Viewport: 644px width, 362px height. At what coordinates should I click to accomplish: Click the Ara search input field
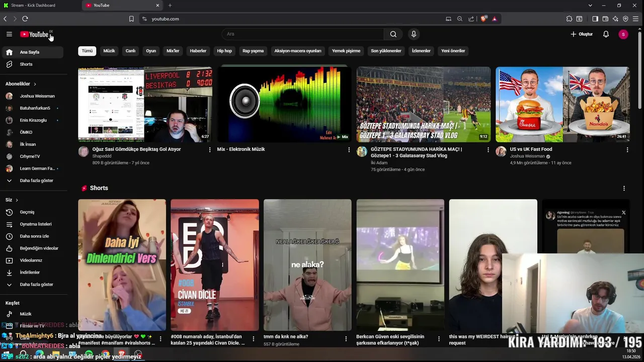[303, 34]
